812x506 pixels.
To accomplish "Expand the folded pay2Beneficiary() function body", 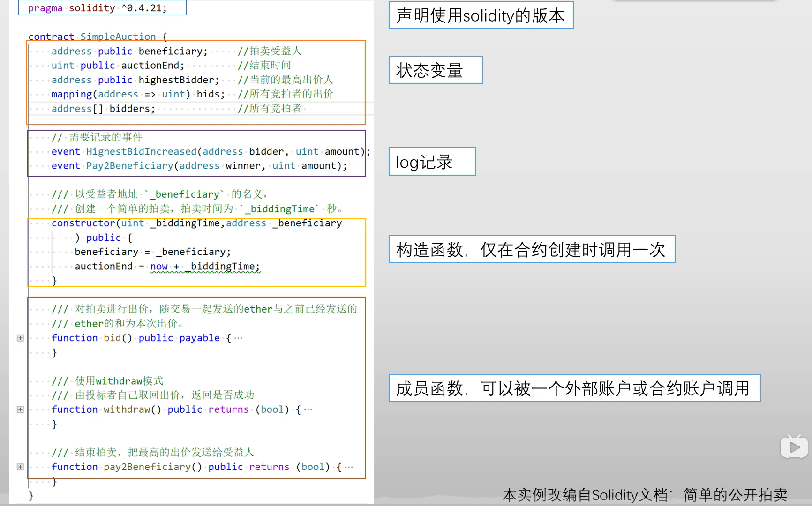I will [20, 467].
